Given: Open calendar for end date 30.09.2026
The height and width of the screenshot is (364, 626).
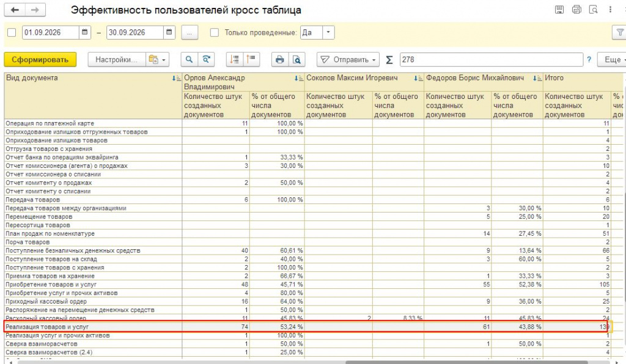Looking at the screenshot, I should point(169,32).
